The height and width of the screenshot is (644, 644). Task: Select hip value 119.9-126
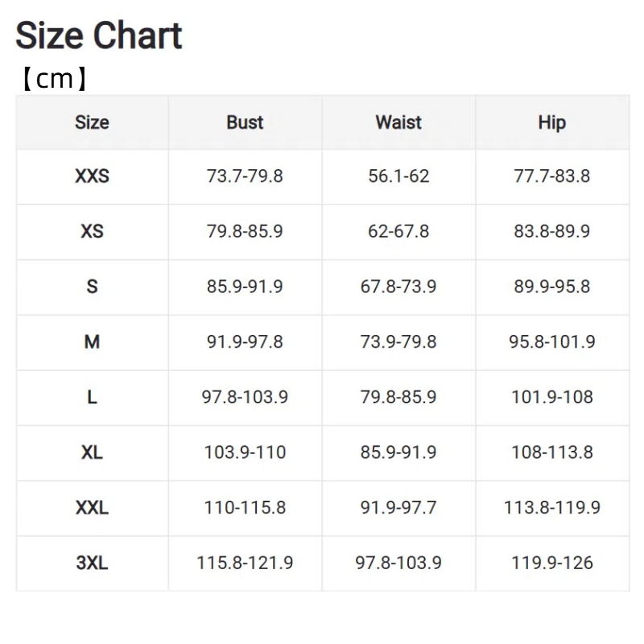(552, 563)
